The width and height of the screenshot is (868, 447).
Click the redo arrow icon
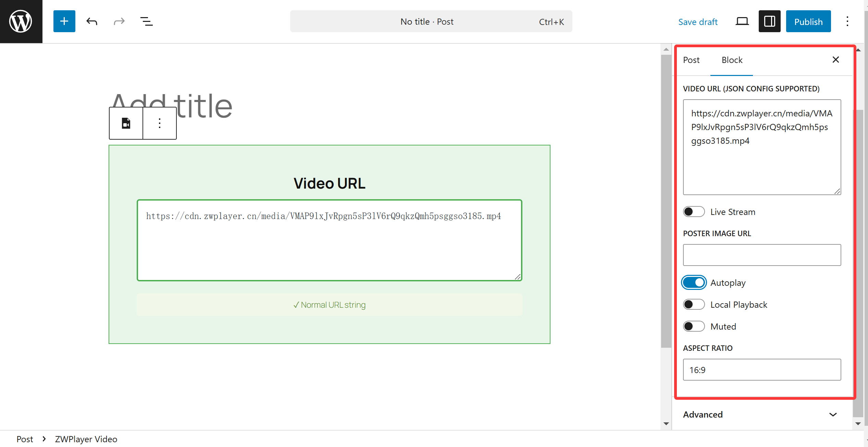click(119, 22)
